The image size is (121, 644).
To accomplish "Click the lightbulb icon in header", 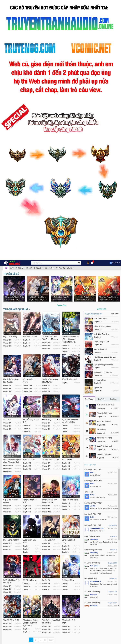I will (x=88, y=263).
